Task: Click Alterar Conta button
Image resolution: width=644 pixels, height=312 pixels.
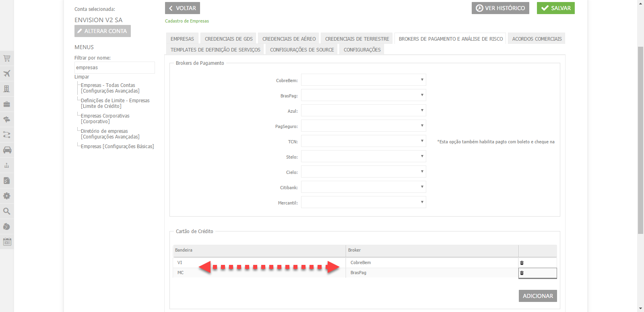Action: tap(103, 31)
